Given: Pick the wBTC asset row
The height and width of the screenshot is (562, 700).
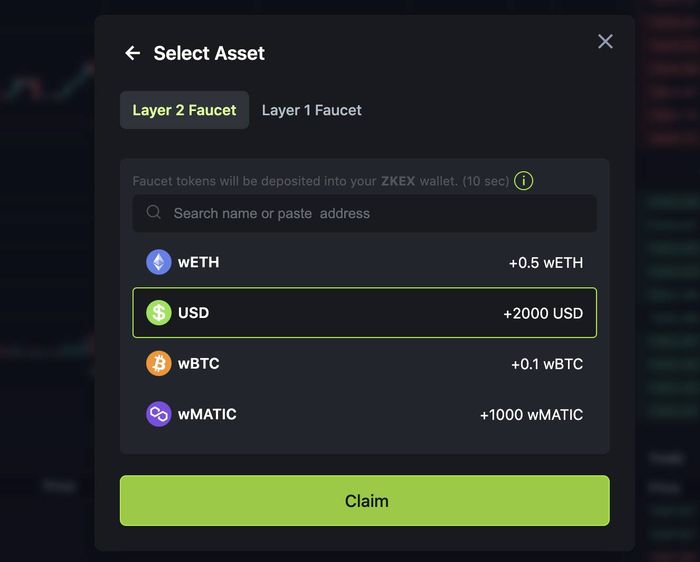Looking at the screenshot, I should pyautogui.click(x=365, y=363).
